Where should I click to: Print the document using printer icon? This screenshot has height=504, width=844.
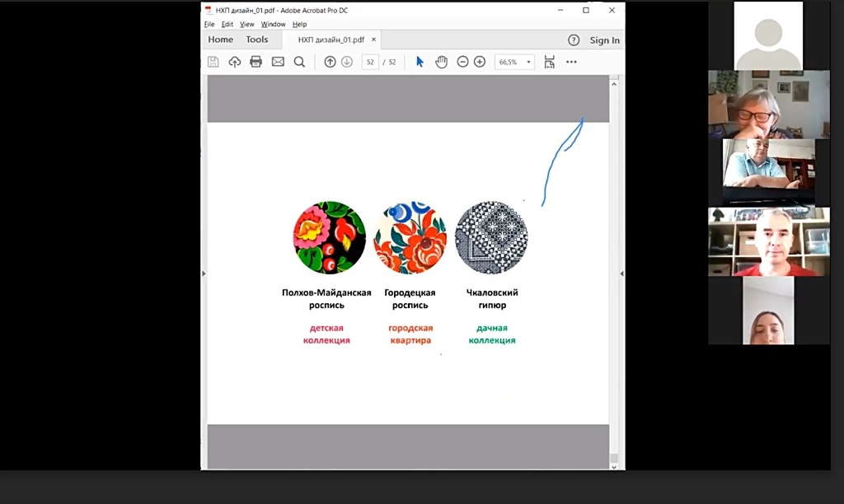coord(256,62)
